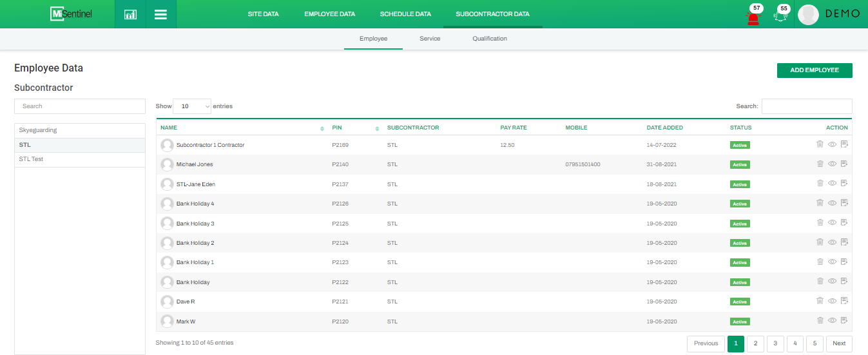Click the red alarm alert icon
Screen dimensions: 868x355
pyautogui.click(x=753, y=17)
